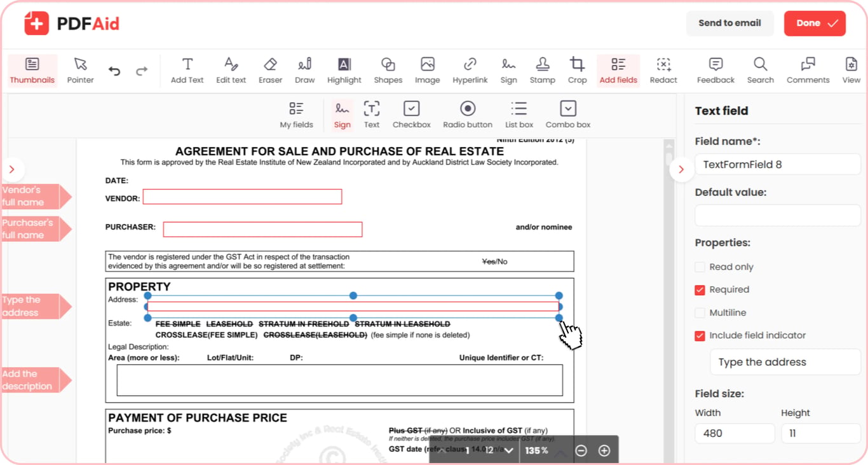This screenshot has width=868, height=465.
Task: Open the My fields tab
Action: click(x=297, y=115)
